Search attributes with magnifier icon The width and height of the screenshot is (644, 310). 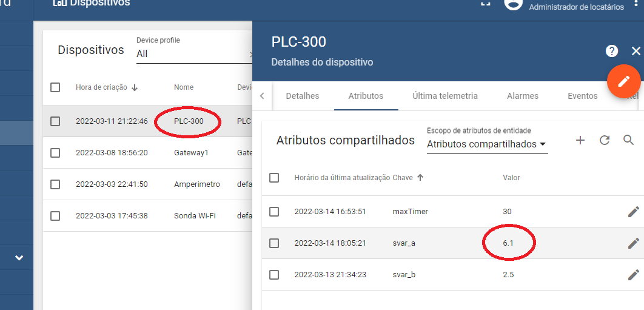click(628, 140)
